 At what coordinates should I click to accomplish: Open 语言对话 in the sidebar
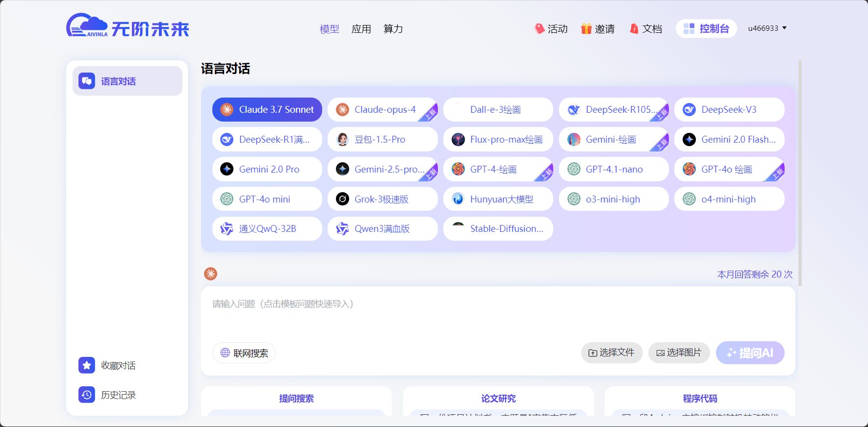[128, 81]
